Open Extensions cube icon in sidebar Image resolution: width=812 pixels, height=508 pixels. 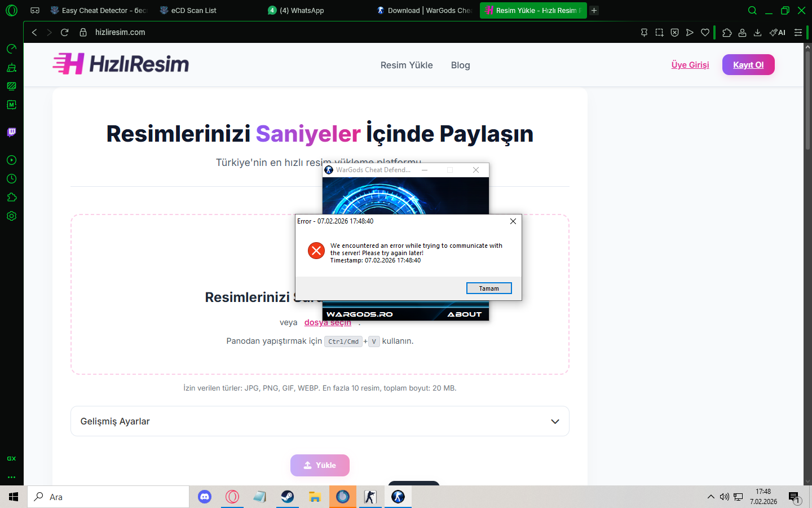(x=11, y=198)
